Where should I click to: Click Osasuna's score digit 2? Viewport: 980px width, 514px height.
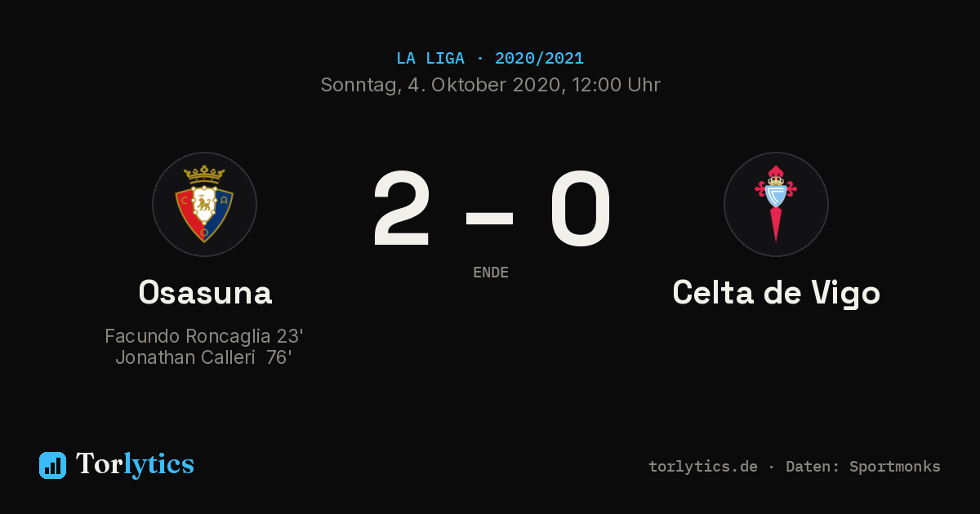[401, 209]
